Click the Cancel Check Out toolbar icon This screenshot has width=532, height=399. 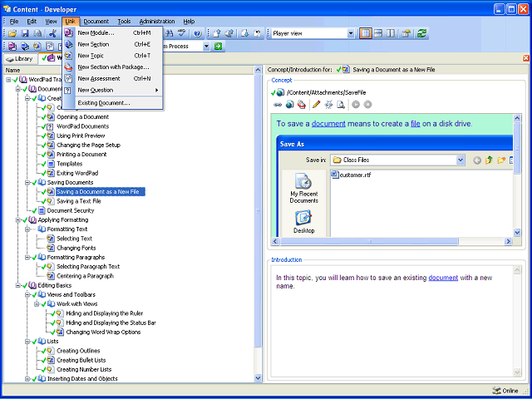258,33
